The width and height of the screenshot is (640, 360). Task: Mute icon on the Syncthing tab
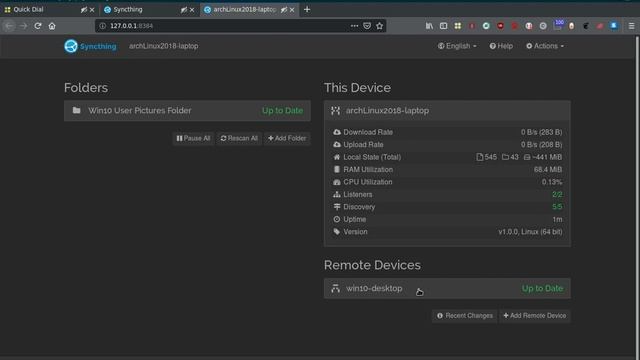click(184, 10)
